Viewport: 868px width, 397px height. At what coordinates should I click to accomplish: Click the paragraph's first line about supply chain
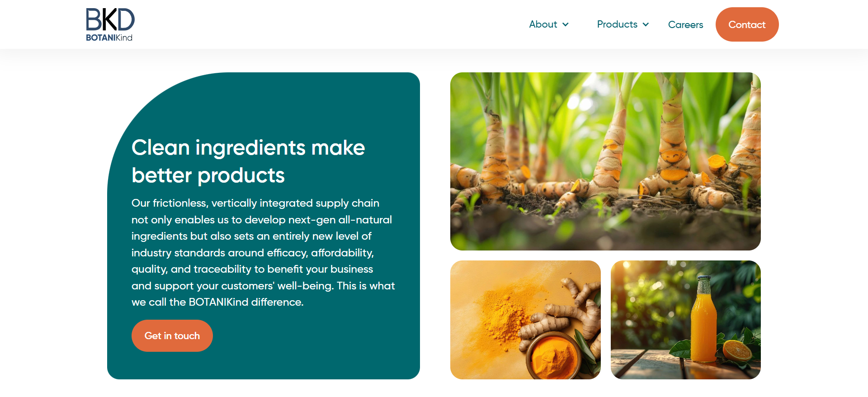255,203
